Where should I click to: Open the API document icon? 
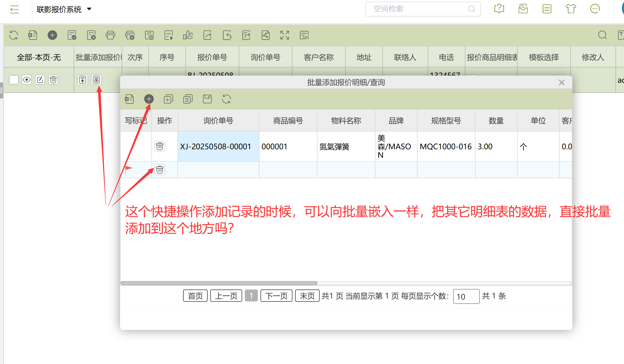(x=304, y=35)
